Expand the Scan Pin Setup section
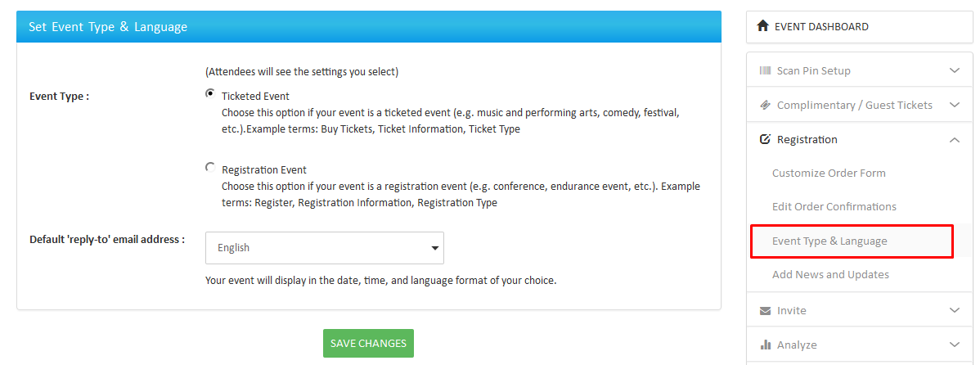Screen dimensions: 980x365 (954, 70)
